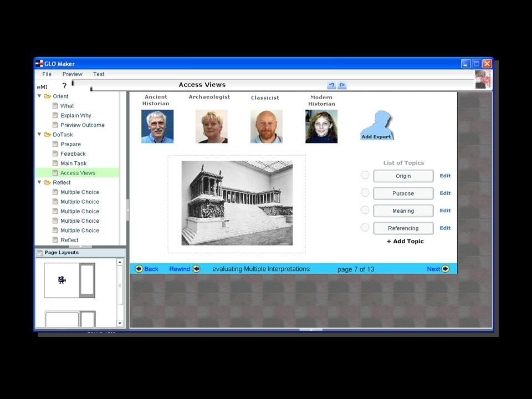This screenshot has height=399, width=532.
Task: Open the Main Task page
Action: click(x=73, y=163)
